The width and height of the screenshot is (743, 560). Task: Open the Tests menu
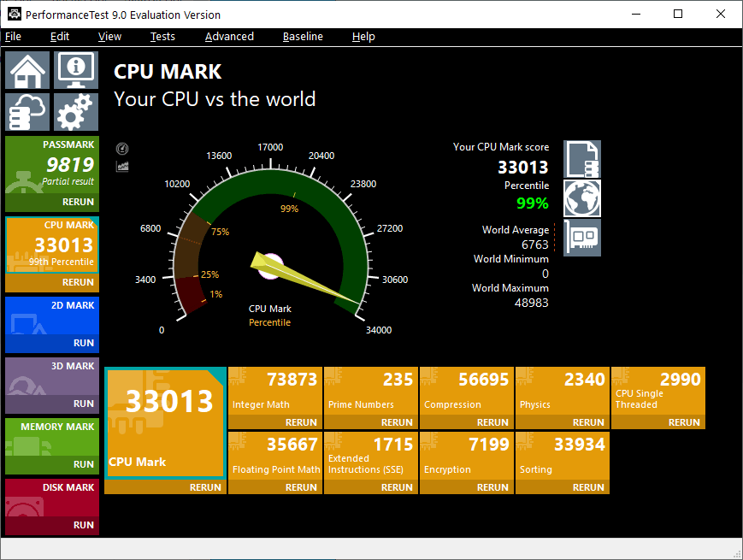click(x=162, y=37)
